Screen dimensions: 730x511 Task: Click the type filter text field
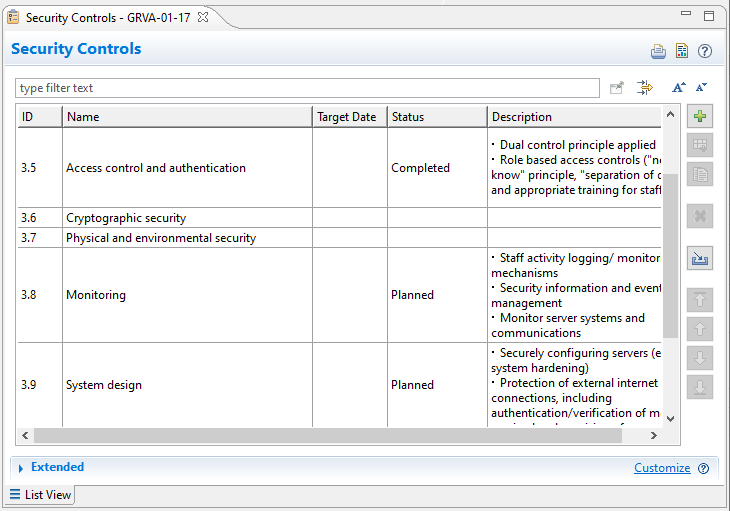click(307, 88)
